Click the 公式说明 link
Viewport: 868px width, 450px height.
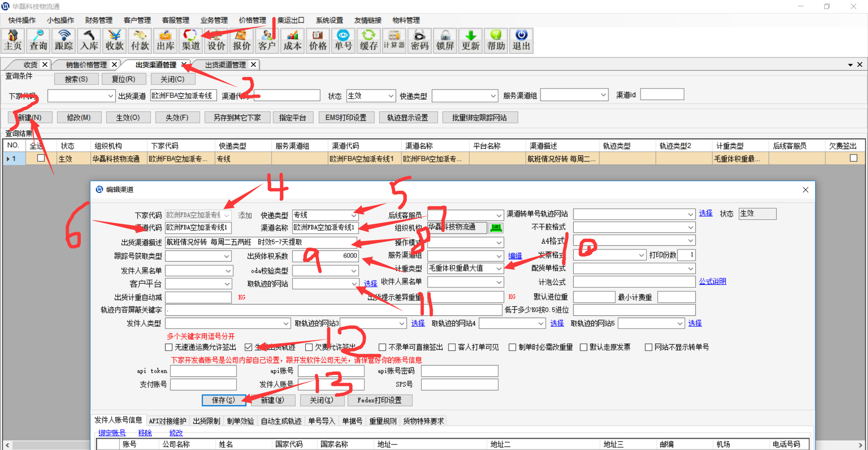point(712,281)
